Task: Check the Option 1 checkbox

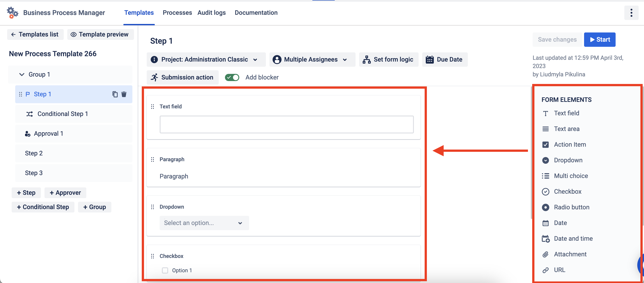Action: (x=165, y=270)
